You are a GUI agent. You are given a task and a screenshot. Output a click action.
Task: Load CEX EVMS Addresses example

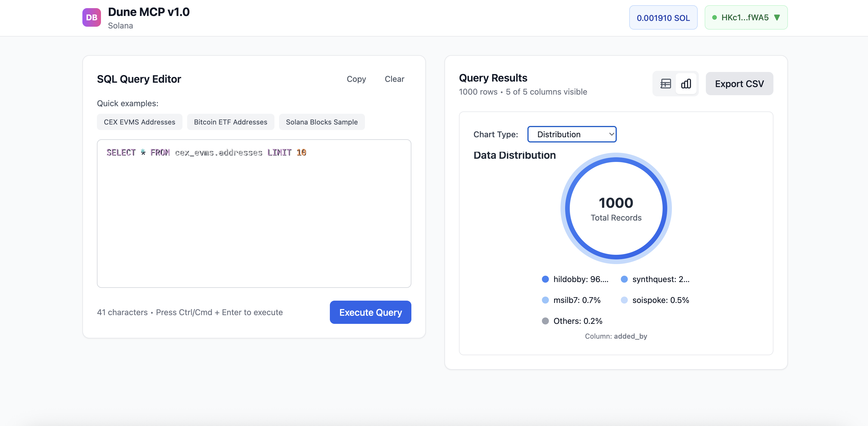139,122
